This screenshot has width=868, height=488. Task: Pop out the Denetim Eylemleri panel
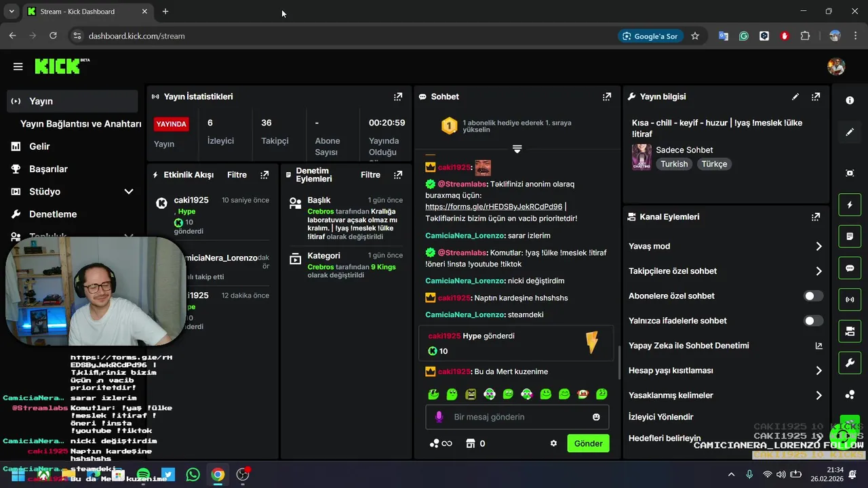[398, 175]
